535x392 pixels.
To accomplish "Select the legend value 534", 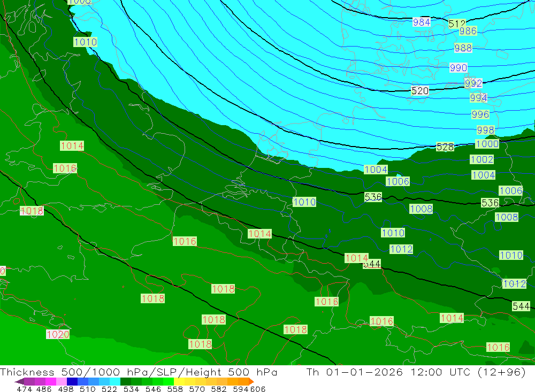I will tap(131, 389).
